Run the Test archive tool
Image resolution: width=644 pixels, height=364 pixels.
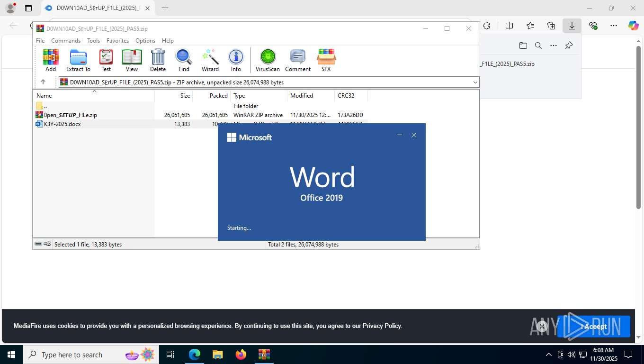(106, 60)
